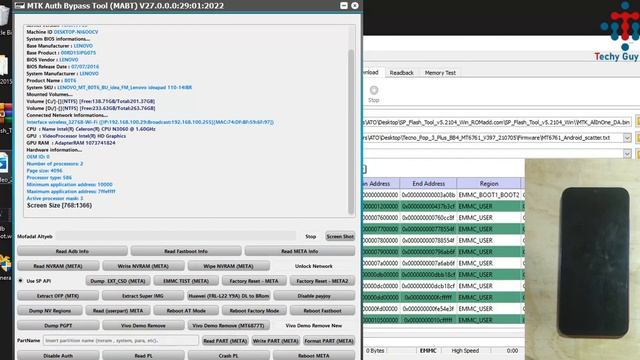The width and height of the screenshot is (640, 360).
Task: Click the Screen Shot button
Action: click(x=340, y=236)
